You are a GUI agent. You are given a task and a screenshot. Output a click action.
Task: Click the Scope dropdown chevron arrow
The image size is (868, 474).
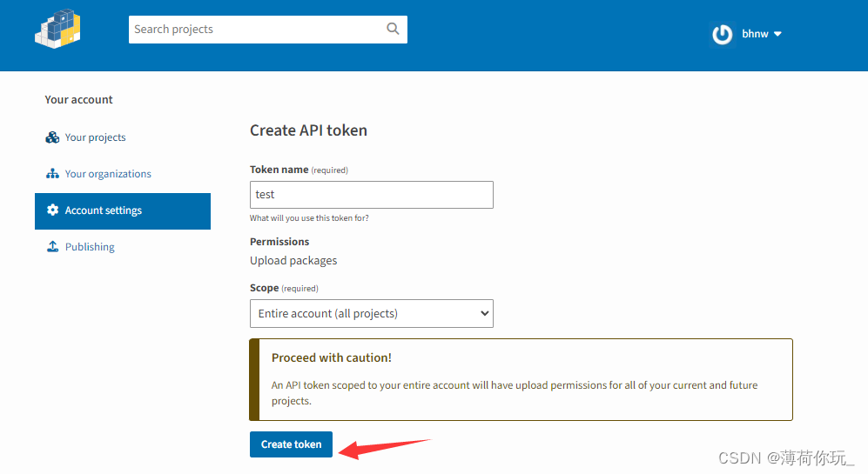pos(484,313)
